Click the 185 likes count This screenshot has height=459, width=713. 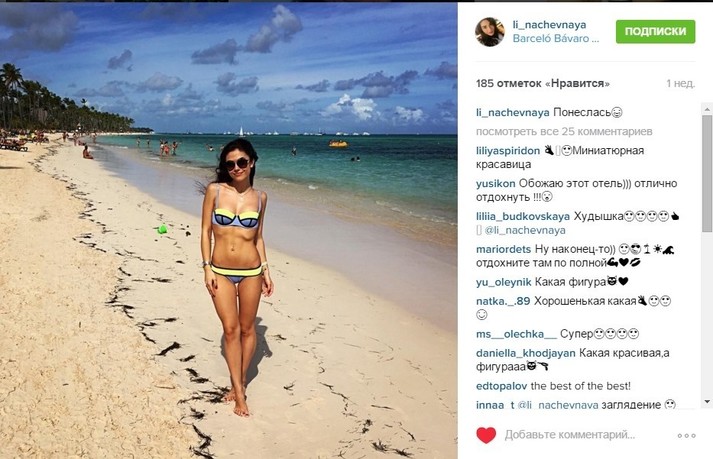click(x=542, y=84)
